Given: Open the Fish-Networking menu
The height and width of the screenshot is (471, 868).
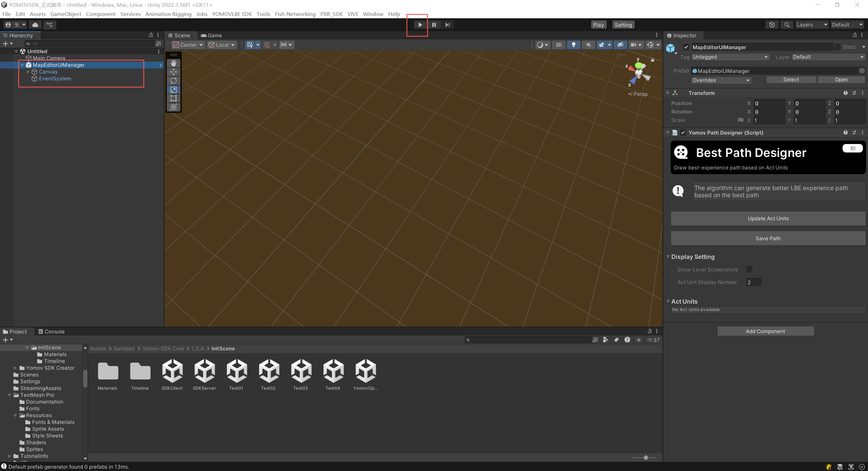Looking at the screenshot, I should 295,14.
